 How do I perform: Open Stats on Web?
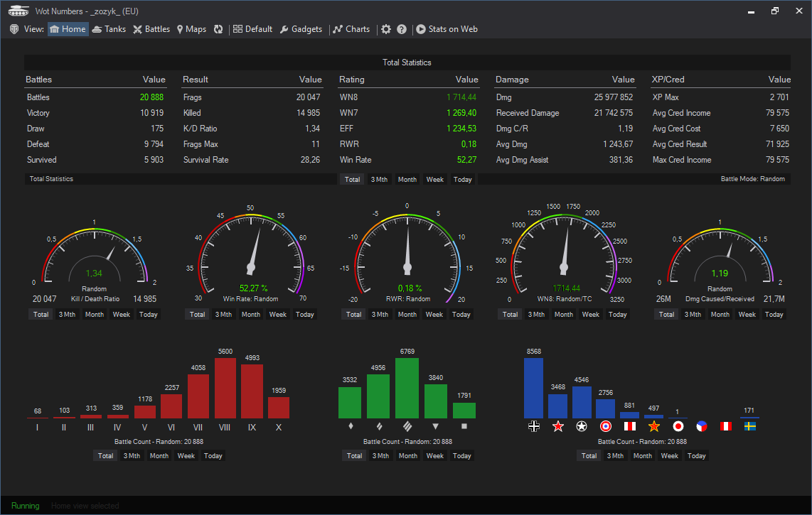point(447,30)
